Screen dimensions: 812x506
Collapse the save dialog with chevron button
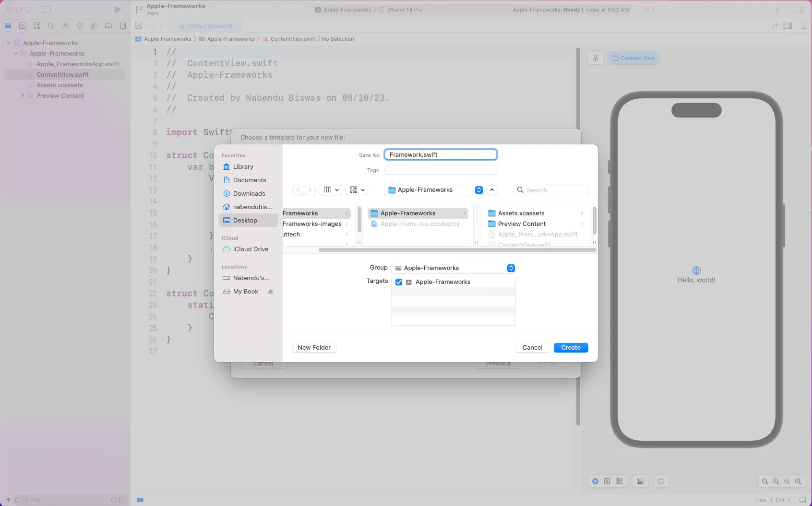492,190
